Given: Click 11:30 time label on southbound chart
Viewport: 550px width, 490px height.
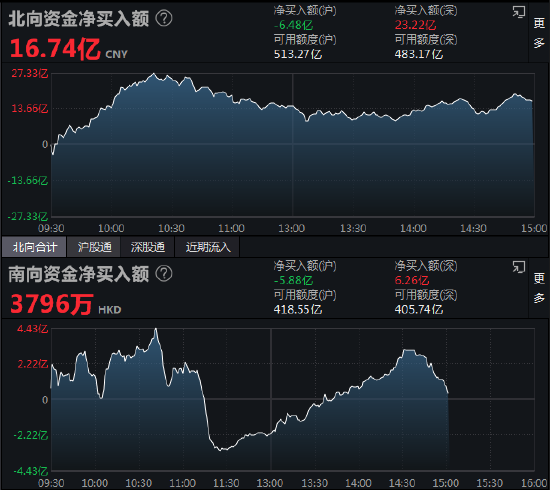Looking at the screenshot, I should click(226, 484).
